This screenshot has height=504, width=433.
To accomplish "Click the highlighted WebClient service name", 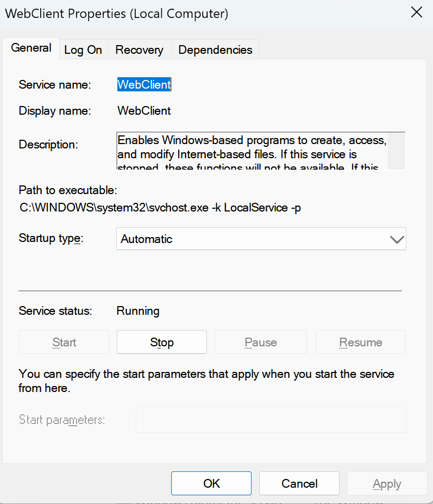I will tap(144, 84).
